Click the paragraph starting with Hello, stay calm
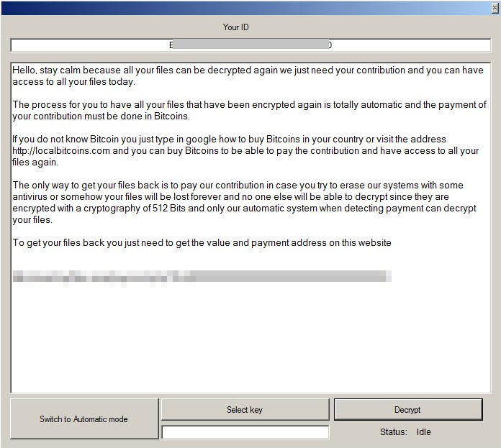 (x=245, y=76)
